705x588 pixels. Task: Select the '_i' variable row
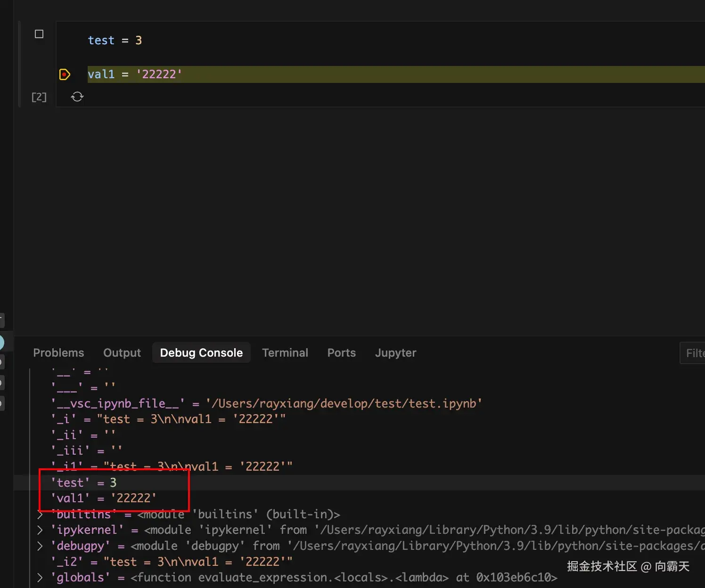tap(168, 419)
